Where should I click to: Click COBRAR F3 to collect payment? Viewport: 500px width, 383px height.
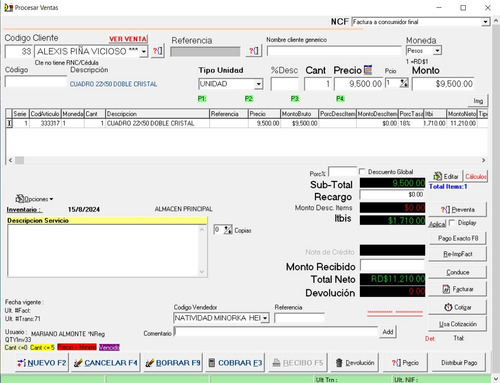click(235, 363)
